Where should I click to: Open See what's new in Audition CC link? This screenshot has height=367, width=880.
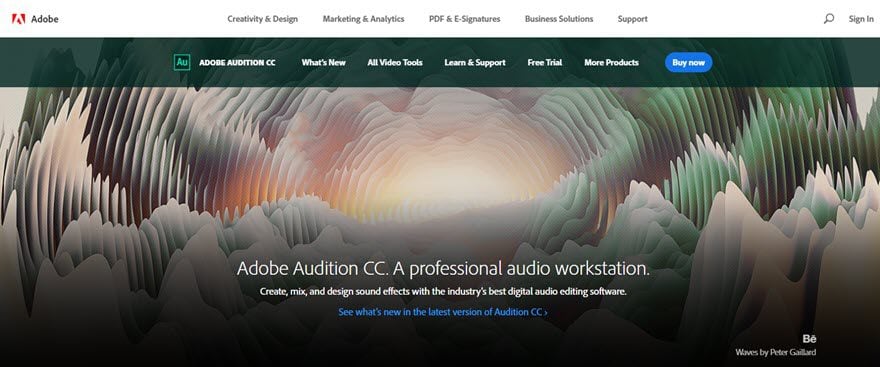(x=443, y=312)
